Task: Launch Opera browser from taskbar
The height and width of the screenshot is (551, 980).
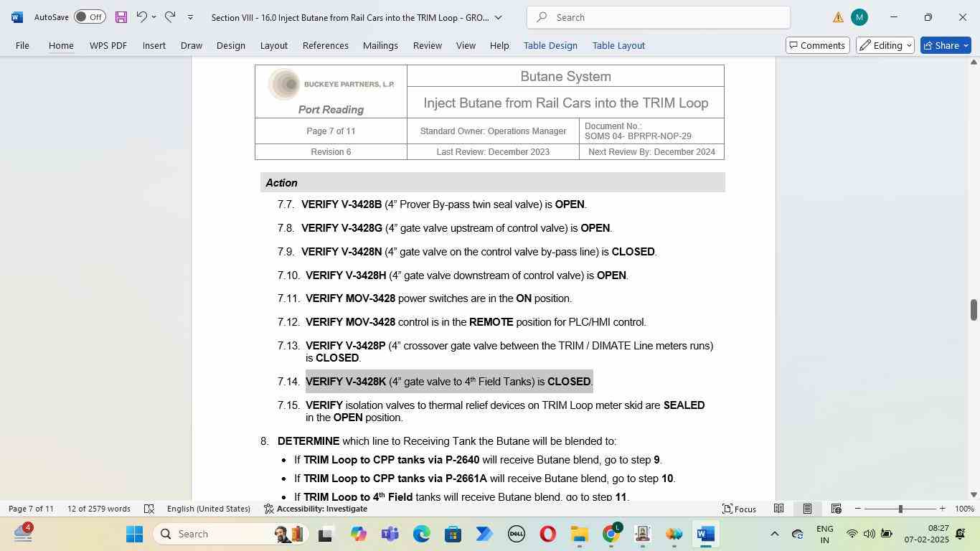Action: (547, 534)
